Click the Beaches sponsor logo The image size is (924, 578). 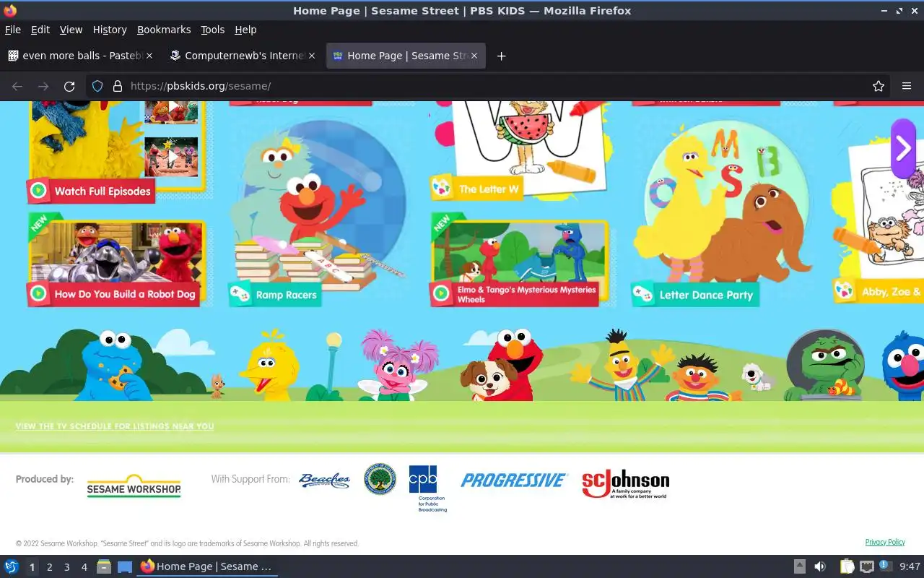(324, 480)
